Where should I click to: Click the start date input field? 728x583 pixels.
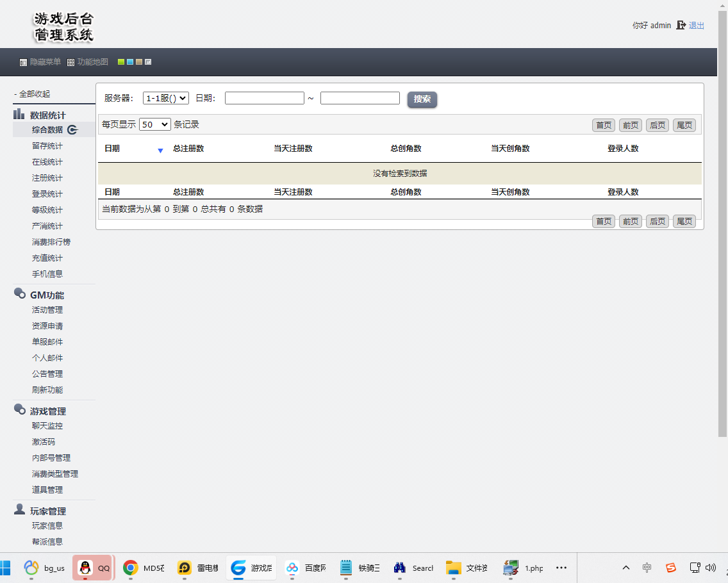pyautogui.click(x=264, y=98)
